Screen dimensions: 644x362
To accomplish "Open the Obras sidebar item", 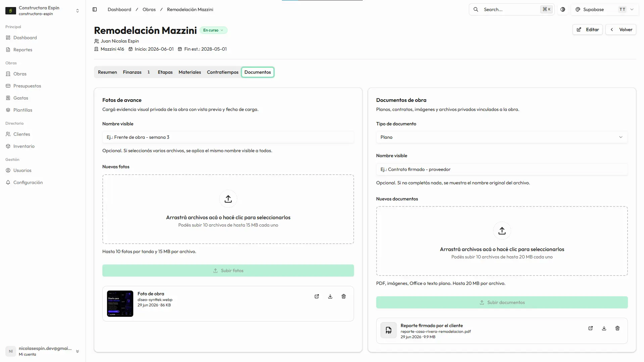I will [20, 74].
